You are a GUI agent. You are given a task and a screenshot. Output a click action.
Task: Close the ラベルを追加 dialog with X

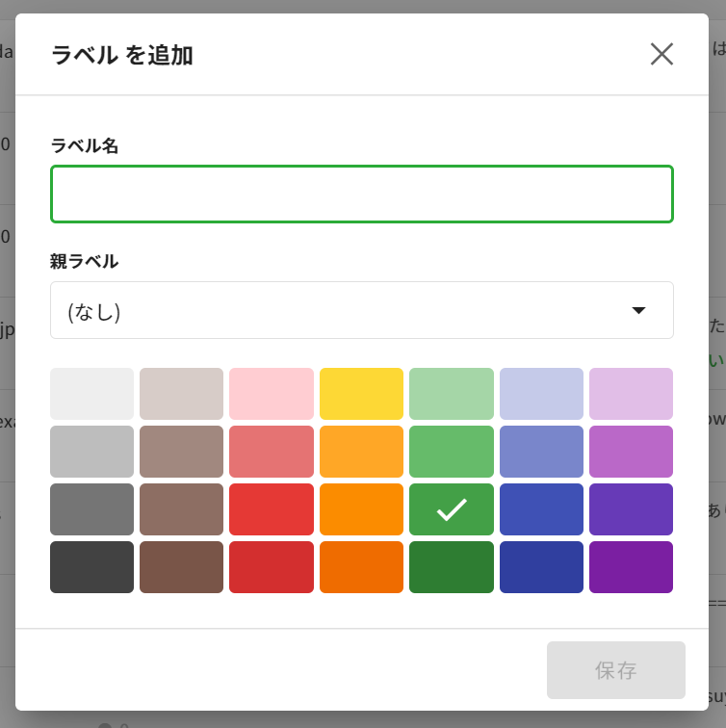click(661, 54)
